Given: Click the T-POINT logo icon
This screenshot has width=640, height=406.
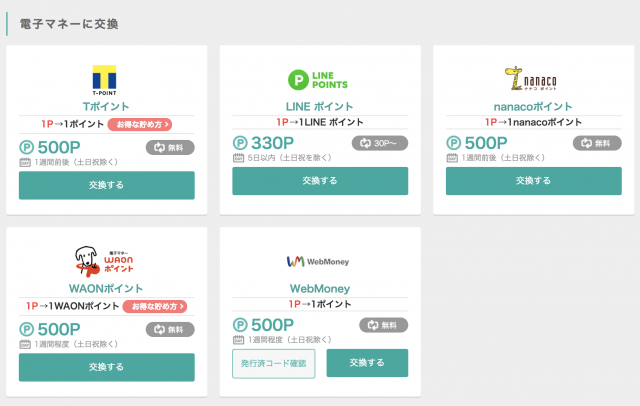Looking at the screenshot, I should click(x=104, y=80).
